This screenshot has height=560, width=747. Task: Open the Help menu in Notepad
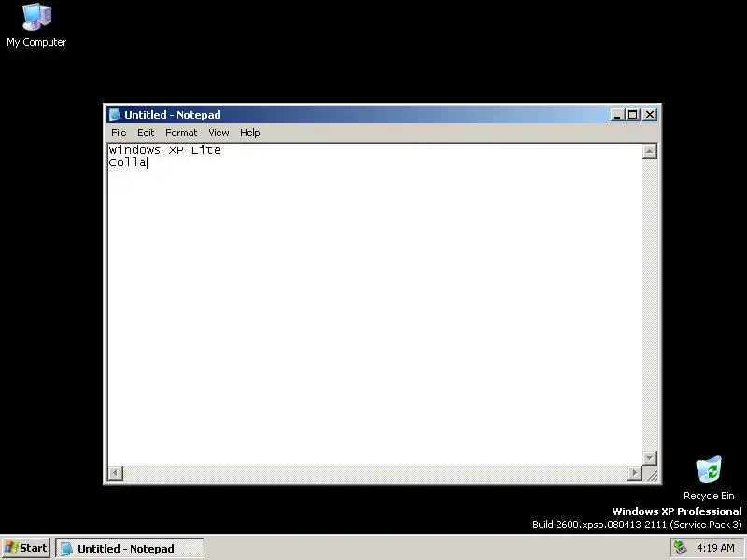[249, 133]
